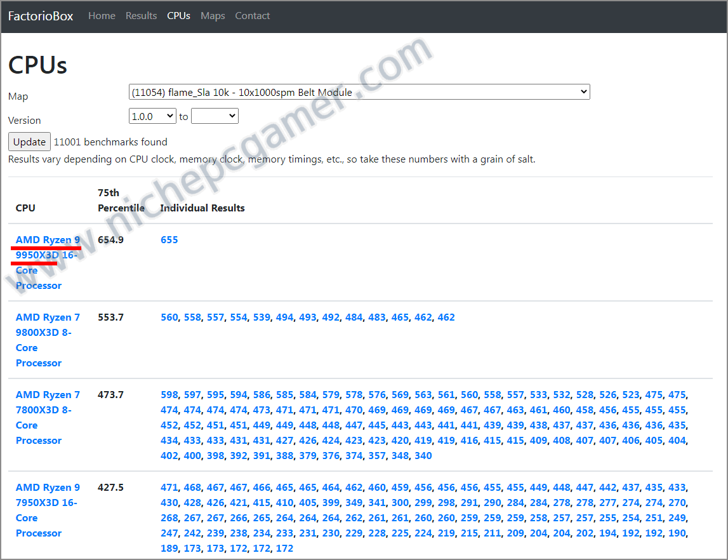Viewport: 728px width, 560px height.
Task: Click the 654.9 percentile value
Action: click(110, 239)
